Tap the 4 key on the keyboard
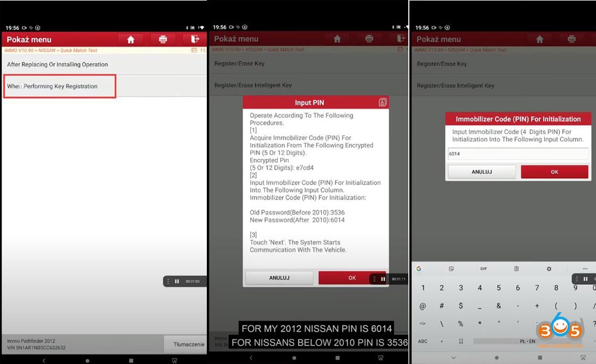 480,288
